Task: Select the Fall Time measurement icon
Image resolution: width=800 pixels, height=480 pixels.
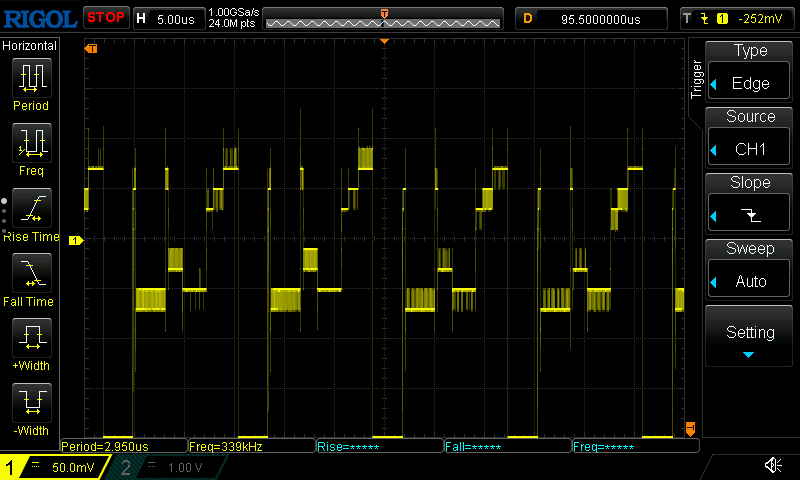Action: (31, 278)
